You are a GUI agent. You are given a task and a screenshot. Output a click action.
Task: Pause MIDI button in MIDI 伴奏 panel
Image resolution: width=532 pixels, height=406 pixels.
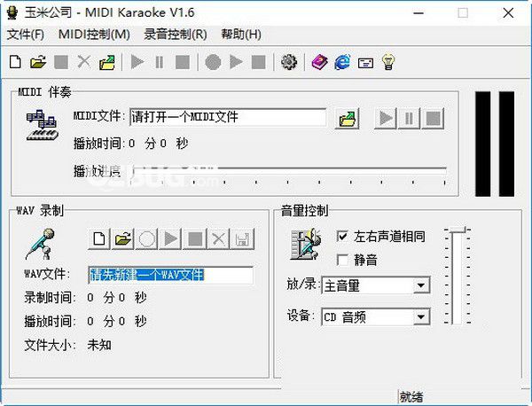(x=409, y=119)
